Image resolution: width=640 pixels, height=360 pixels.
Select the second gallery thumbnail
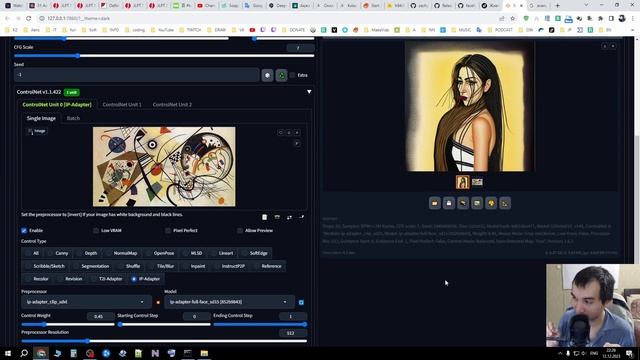(x=477, y=182)
